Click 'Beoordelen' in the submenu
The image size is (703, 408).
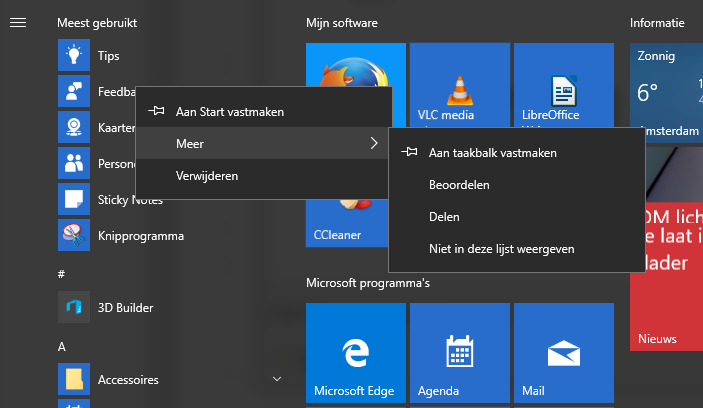click(x=458, y=185)
